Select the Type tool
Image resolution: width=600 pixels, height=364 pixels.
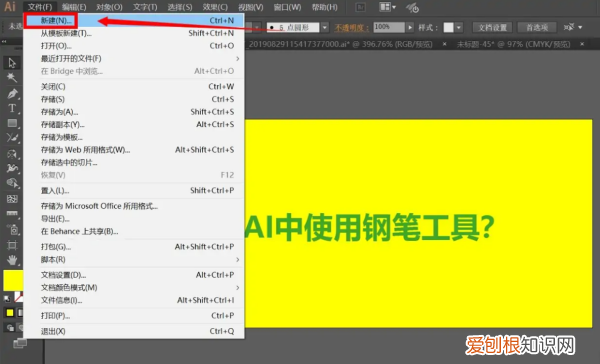(12, 108)
